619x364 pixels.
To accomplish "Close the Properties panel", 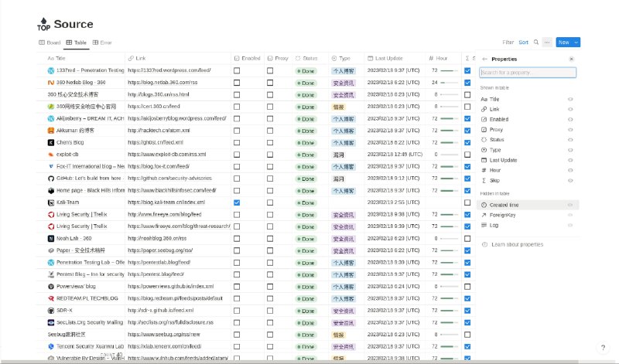I will click(x=571, y=60).
